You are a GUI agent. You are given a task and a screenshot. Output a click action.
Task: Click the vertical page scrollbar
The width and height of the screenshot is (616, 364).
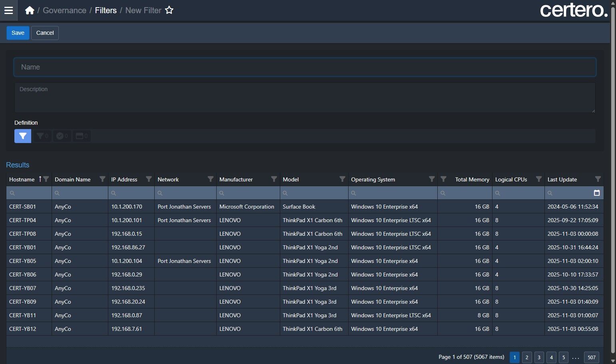point(613,180)
